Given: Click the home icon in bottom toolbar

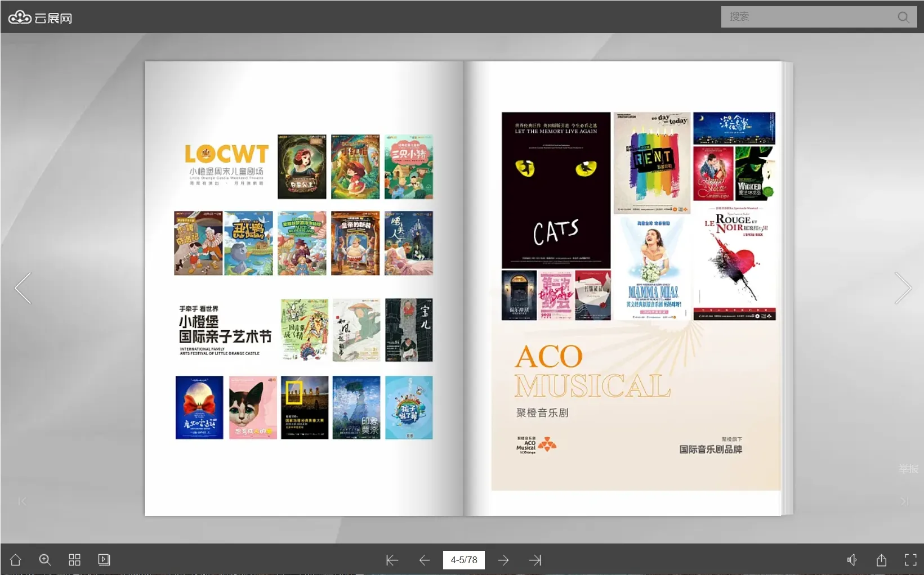Looking at the screenshot, I should [x=16, y=560].
